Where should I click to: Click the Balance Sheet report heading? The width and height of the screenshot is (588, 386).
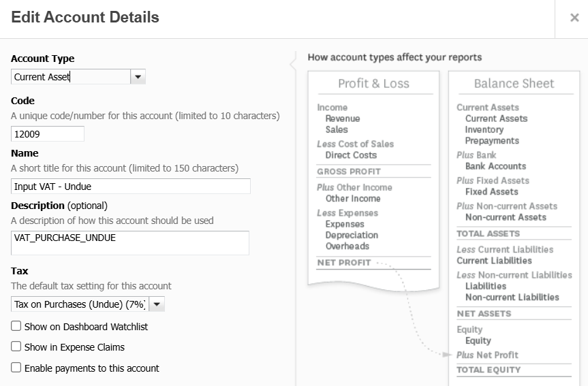(x=514, y=84)
